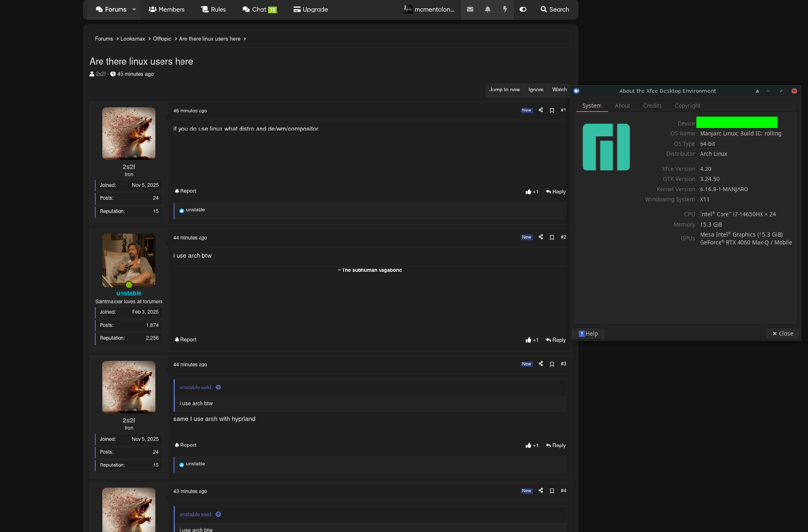Screen dimensions: 808x532
Task: Switch to the Credits tab
Action: [652, 106]
